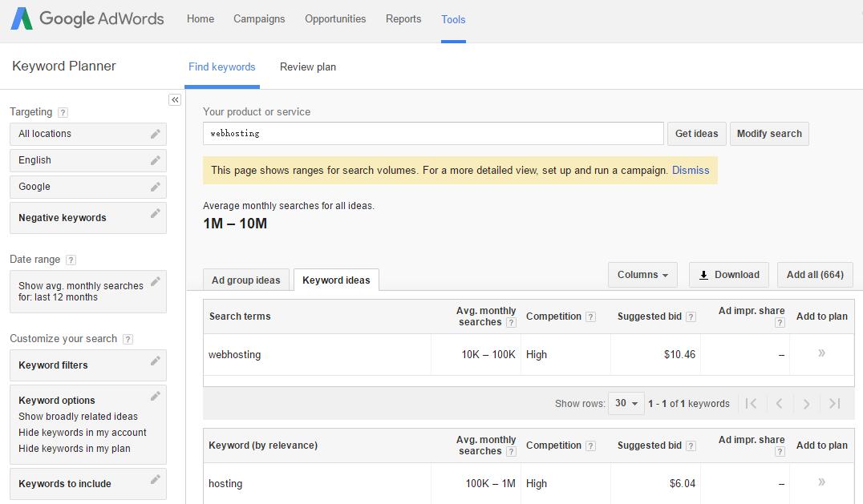Add hosting keyword to plan arrow icon
This screenshot has height=504, width=863.
tap(821, 482)
